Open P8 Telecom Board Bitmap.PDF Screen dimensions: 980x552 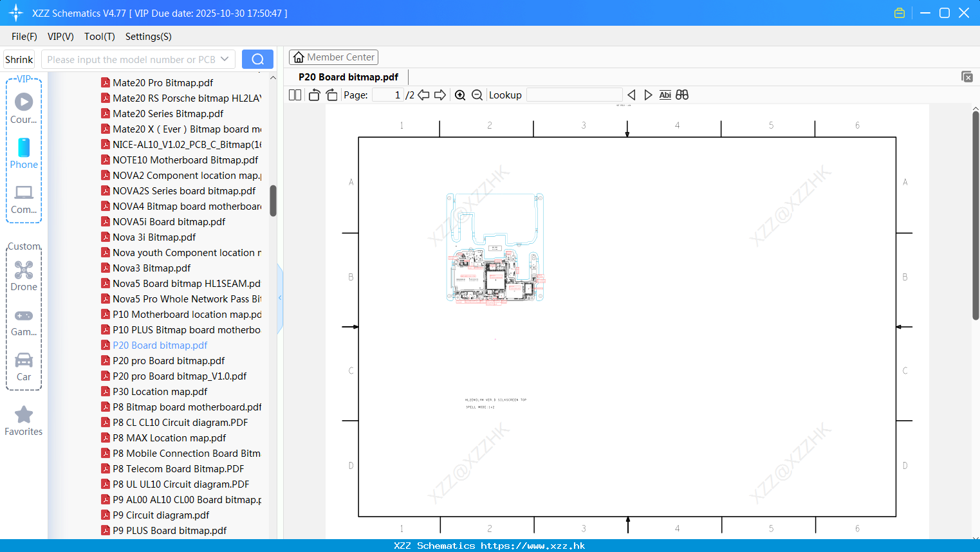(172, 468)
